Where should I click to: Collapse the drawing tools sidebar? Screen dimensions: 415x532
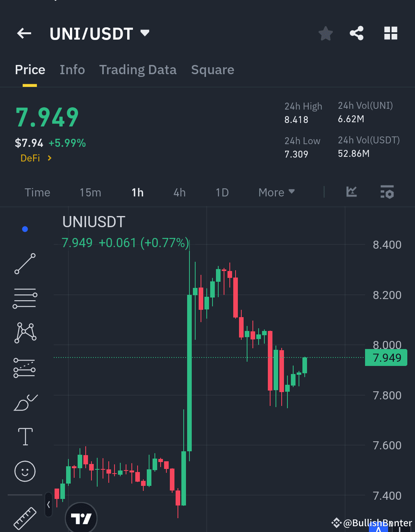pos(48,505)
